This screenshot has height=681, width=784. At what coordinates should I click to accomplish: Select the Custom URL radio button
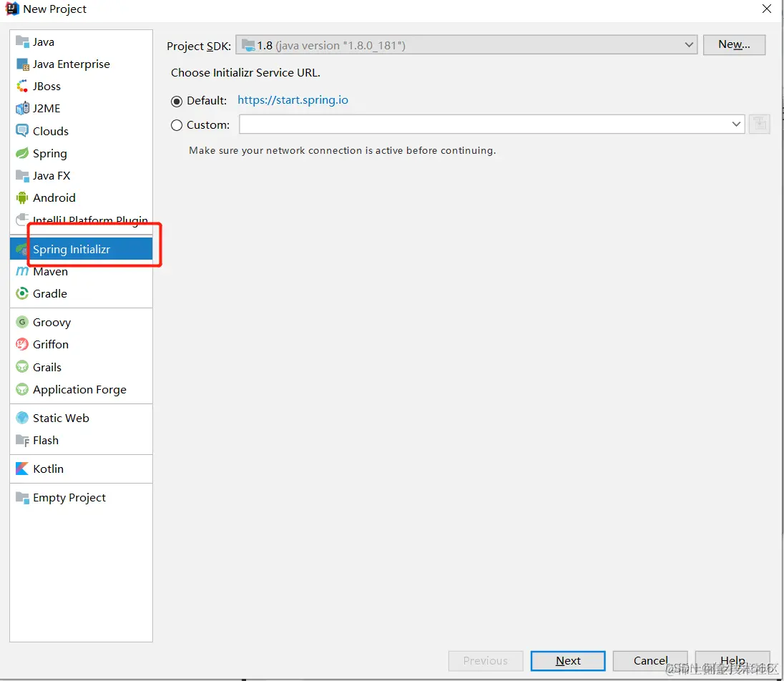177,125
